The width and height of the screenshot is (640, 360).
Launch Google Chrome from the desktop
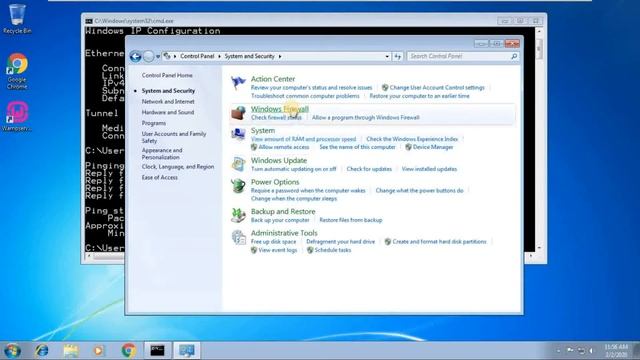pos(17,71)
